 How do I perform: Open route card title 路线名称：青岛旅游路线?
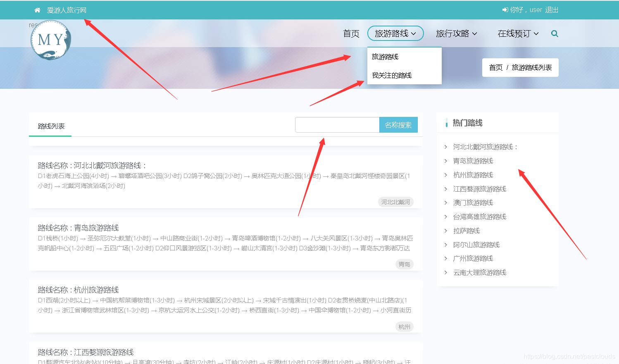tap(78, 228)
